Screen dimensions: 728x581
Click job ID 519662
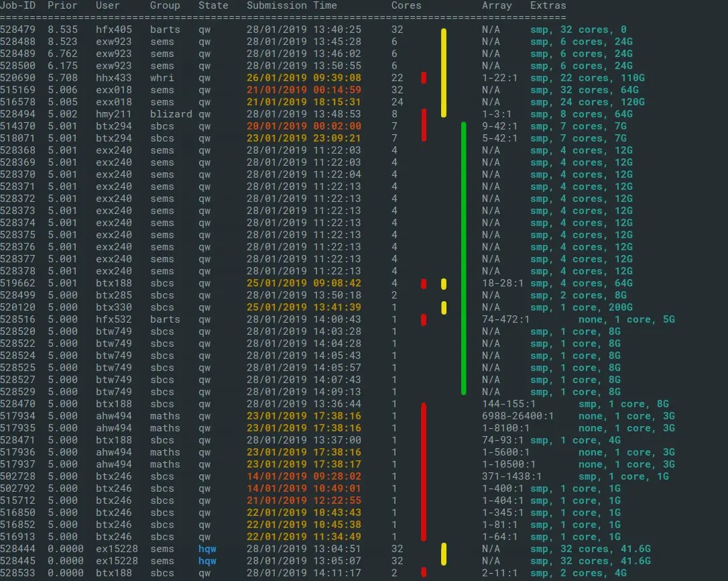(x=17, y=284)
